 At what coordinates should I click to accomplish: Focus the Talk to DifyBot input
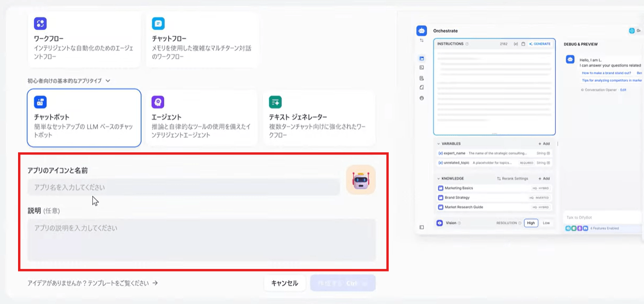click(603, 217)
